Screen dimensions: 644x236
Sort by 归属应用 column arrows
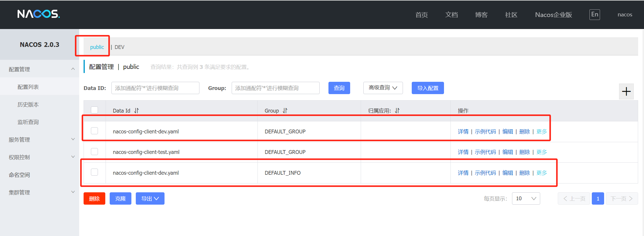point(397,111)
